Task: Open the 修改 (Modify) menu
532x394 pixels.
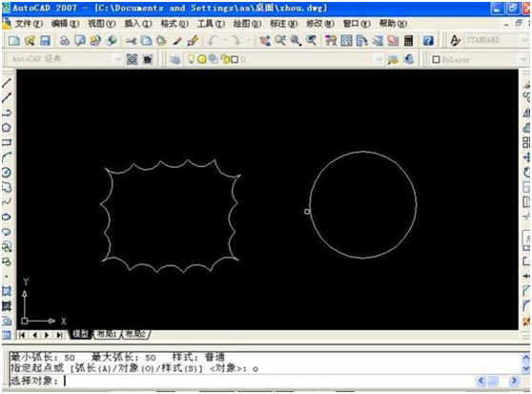Action: pyautogui.click(x=320, y=24)
